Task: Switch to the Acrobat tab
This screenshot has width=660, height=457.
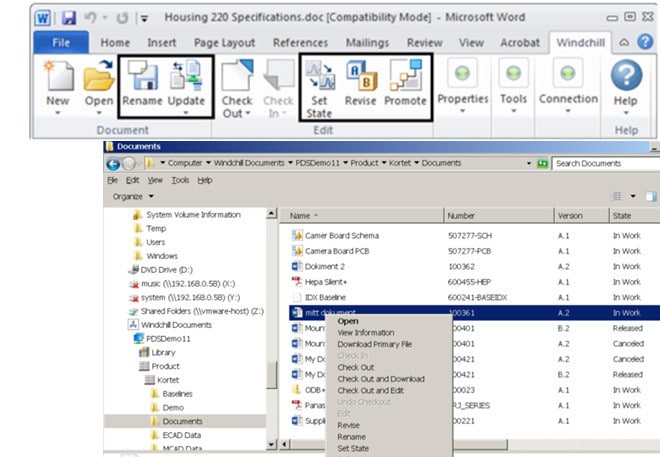Action: tap(520, 43)
